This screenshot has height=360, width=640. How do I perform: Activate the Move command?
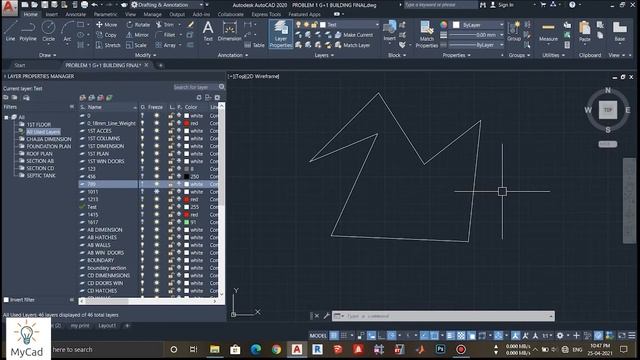point(106,25)
